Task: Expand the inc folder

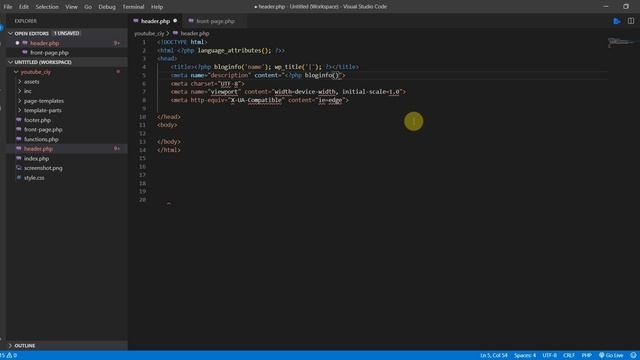Action: pyautogui.click(x=19, y=91)
